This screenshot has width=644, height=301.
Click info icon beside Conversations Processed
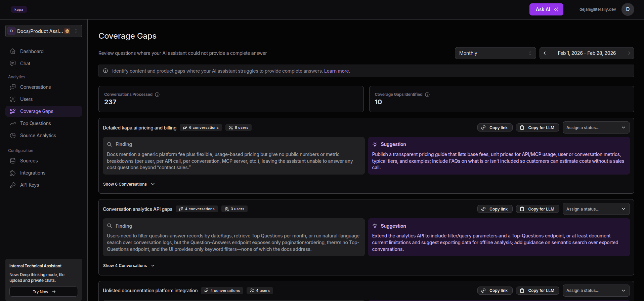[x=157, y=95]
